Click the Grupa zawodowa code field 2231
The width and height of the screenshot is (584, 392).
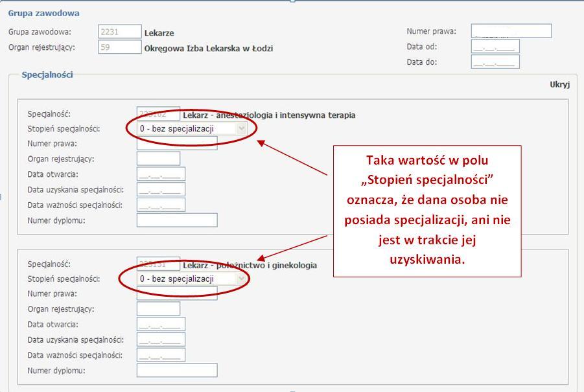click(x=119, y=32)
